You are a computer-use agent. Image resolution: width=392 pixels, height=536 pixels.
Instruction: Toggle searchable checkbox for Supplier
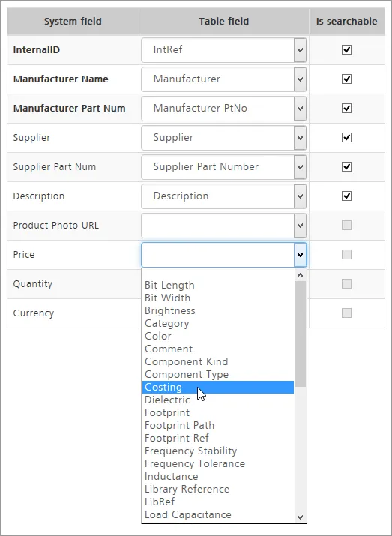pyautogui.click(x=346, y=137)
